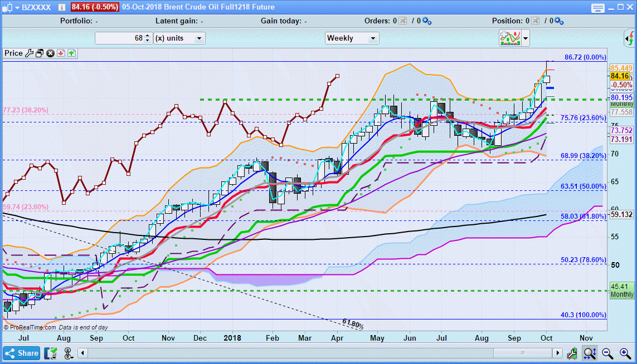Click the Price panel duplicate windows icon
This screenshot has height=364, width=637.
[40, 53]
